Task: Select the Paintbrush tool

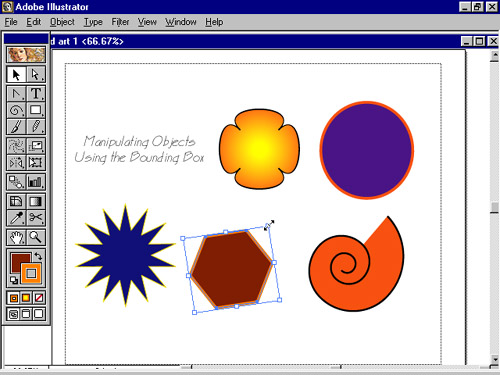Action: coord(16,126)
